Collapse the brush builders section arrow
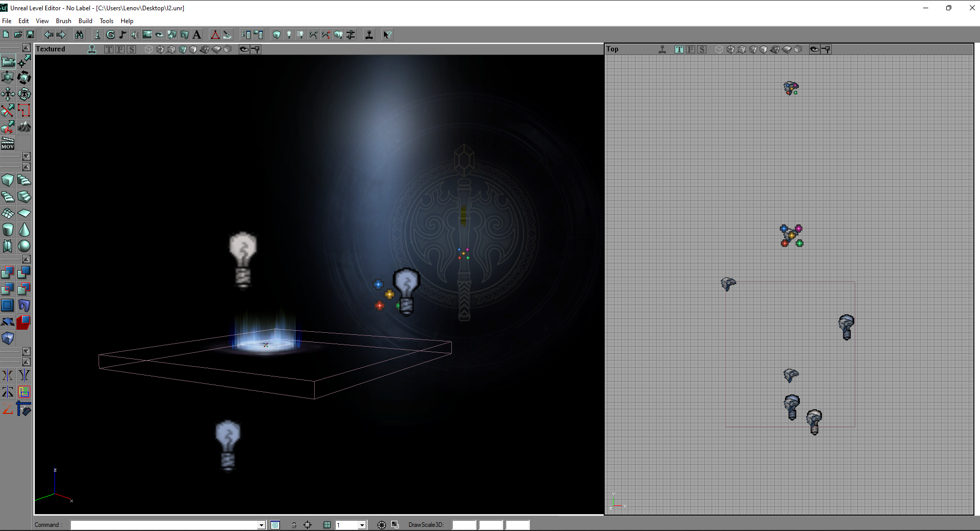 click(x=26, y=166)
